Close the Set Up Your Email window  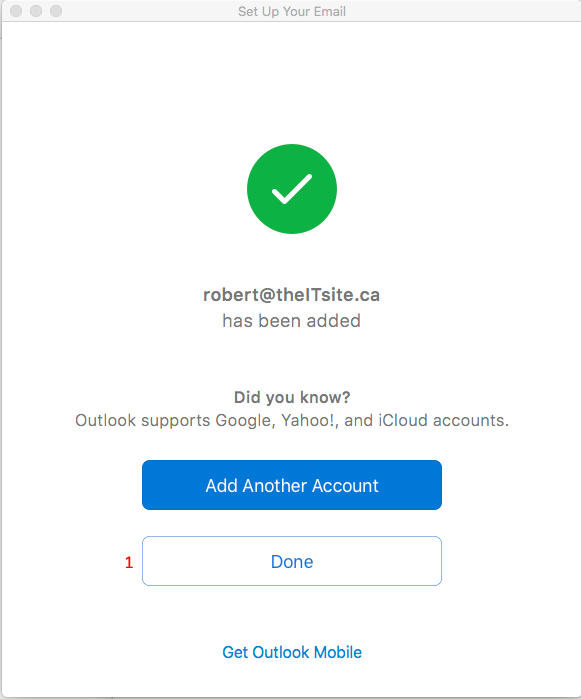click(16, 11)
